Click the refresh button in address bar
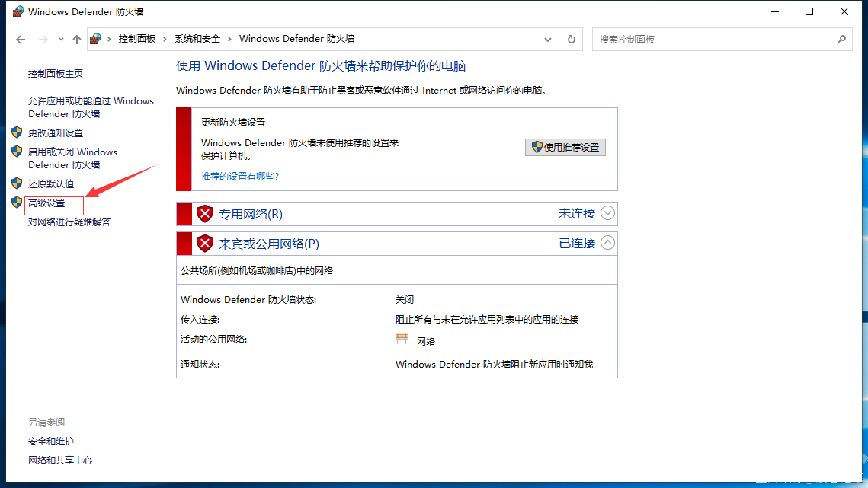The image size is (868, 488). tap(572, 40)
